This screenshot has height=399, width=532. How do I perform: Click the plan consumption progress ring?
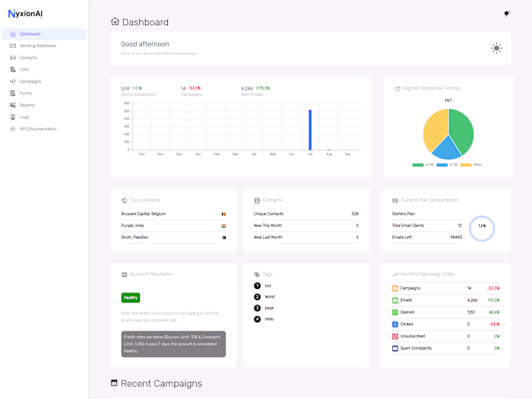(482, 228)
